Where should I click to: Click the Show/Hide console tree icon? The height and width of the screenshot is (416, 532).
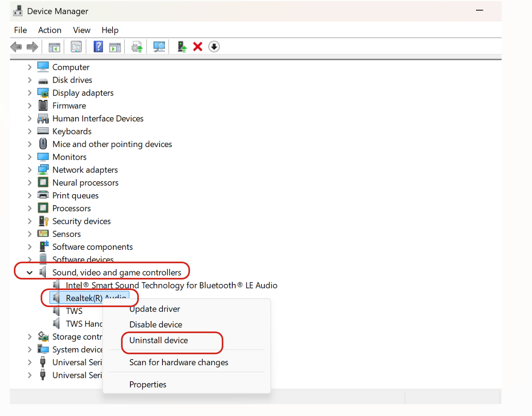[x=54, y=47]
